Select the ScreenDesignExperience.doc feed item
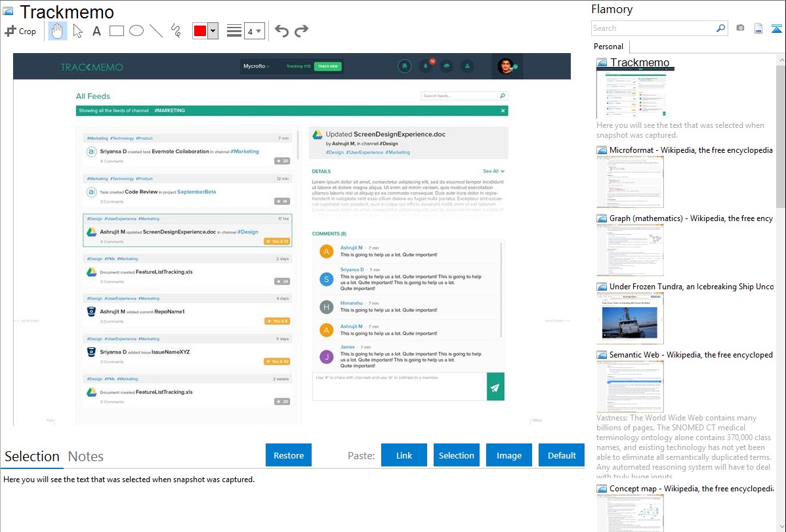This screenshot has height=532, width=786. (187, 231)
